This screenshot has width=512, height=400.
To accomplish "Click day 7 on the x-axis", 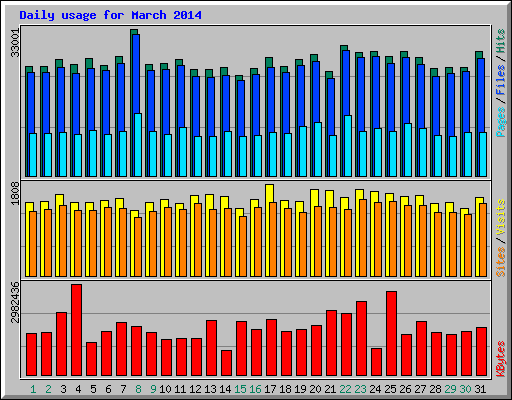I will click(123, 389).
